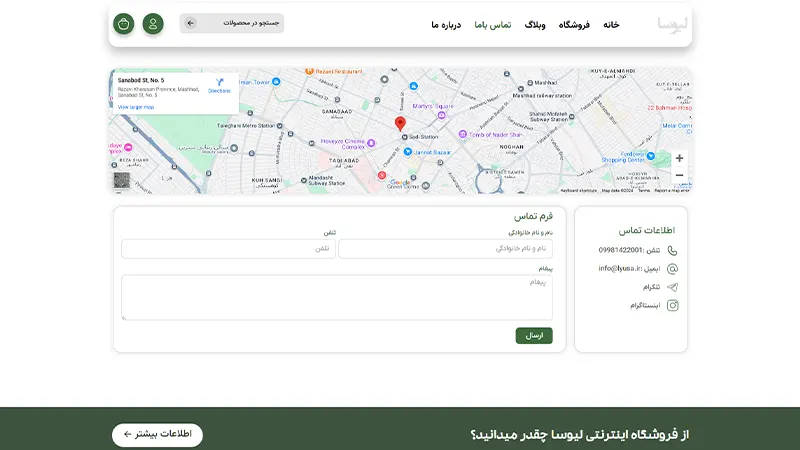Click the Sadi Station marker

404,137
